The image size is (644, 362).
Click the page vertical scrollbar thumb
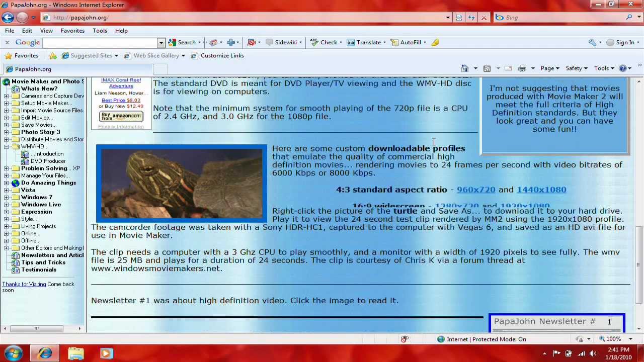tap(639, 265)
